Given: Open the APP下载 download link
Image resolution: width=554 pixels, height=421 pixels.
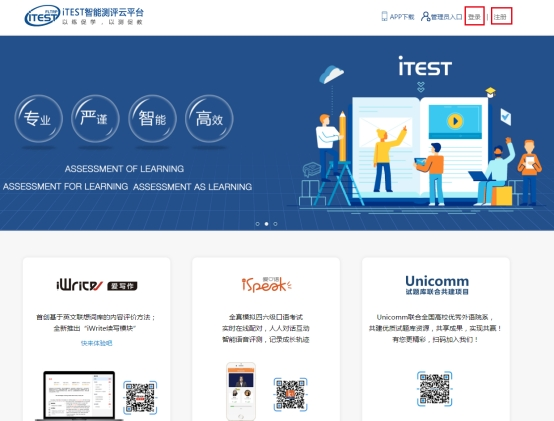Looking at the screenshot, I should pyautogui.click(x=402, y=17).
